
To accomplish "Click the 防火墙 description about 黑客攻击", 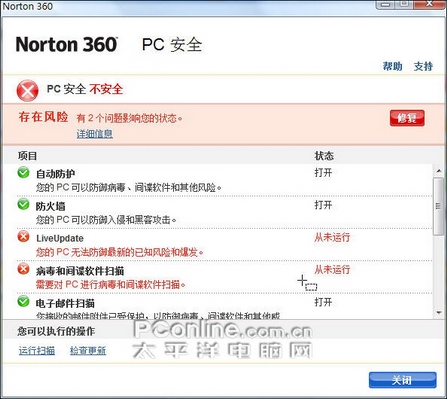I will (x=106, y=220).
